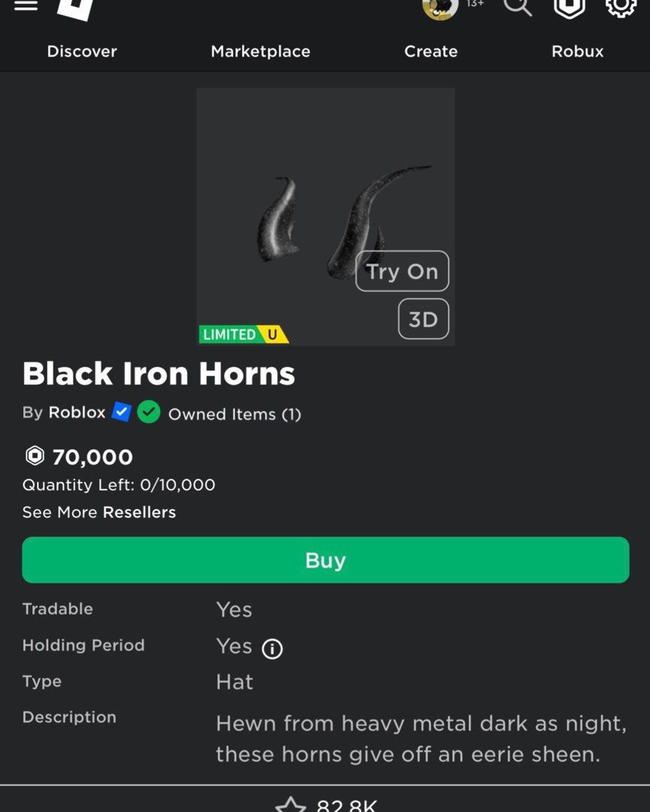Viewport: 650px width, 812px height.
Task: Buy the Black Iron Horns
Action: 325,559
